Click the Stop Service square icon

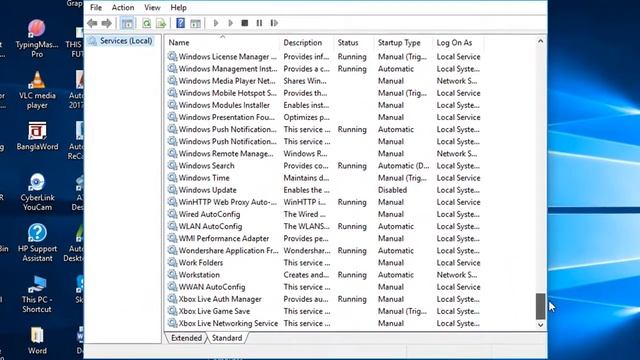point(245,23)
